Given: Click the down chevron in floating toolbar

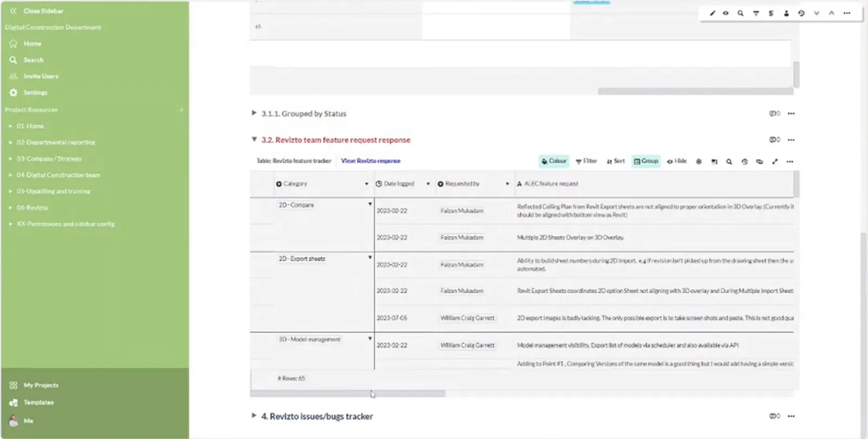Looking at the screenshot, I should 816,13.
